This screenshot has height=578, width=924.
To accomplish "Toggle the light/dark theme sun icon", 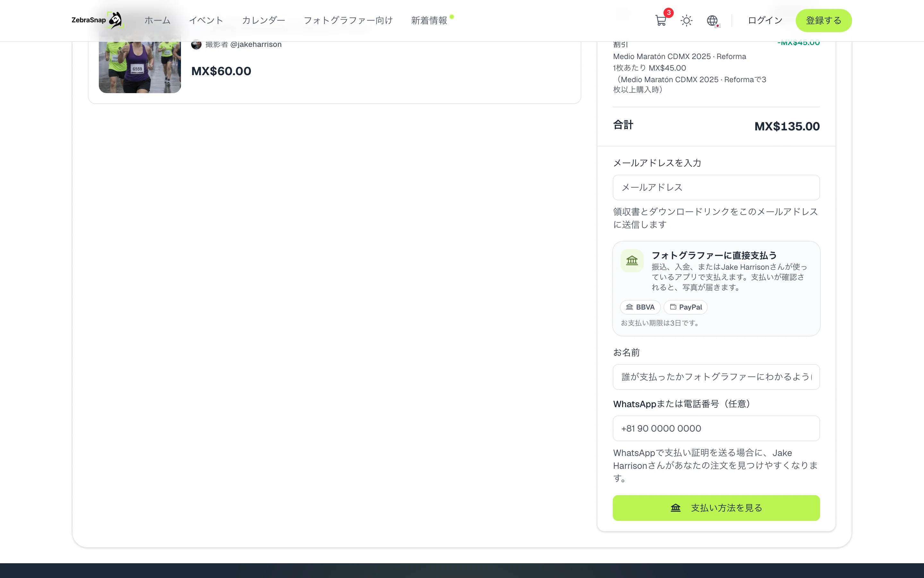I will pyautogui.click(x=687, y=20).
